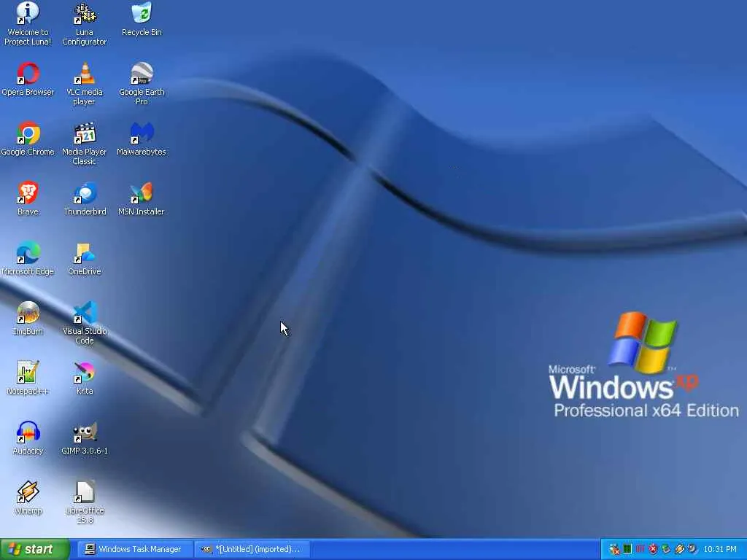
Task: Select the Audacity shortcut
Action: (x=28, y=438)
